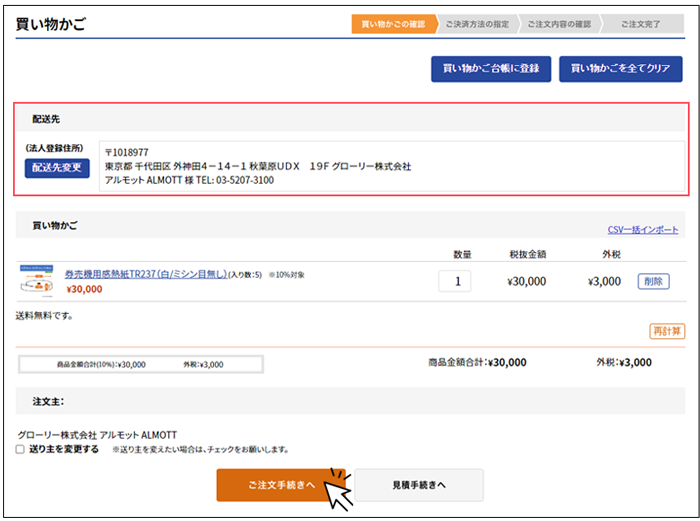Open the CSV一括インポート link
This screenshot has height=521, width=700.
click(x=642, y=229)
